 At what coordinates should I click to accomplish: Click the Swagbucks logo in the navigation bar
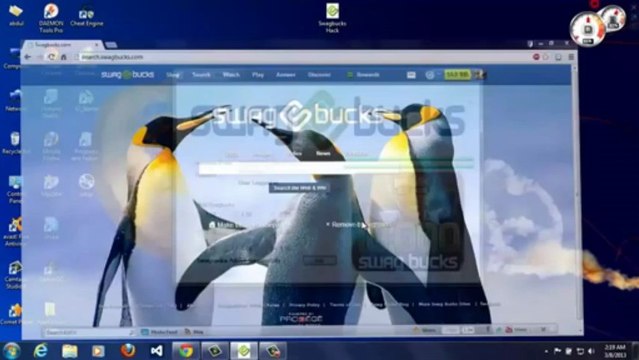click(x=128, y=75)
